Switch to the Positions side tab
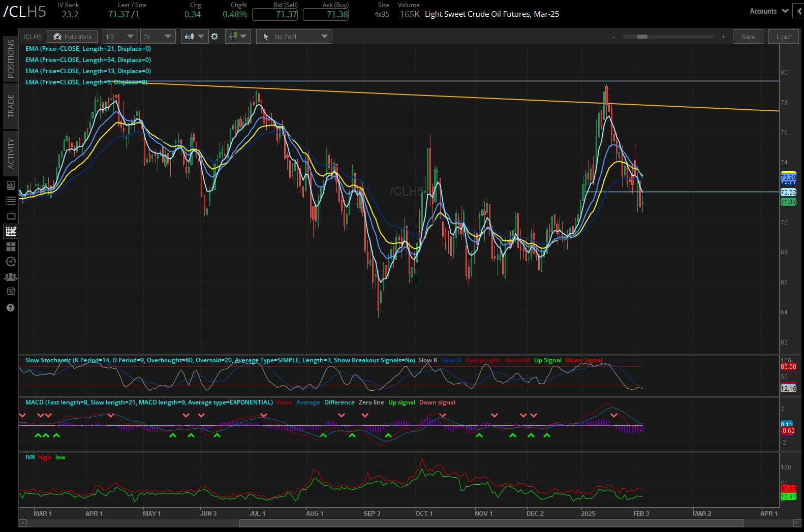The width and height of the screenshot is (804, 532). 11,59
